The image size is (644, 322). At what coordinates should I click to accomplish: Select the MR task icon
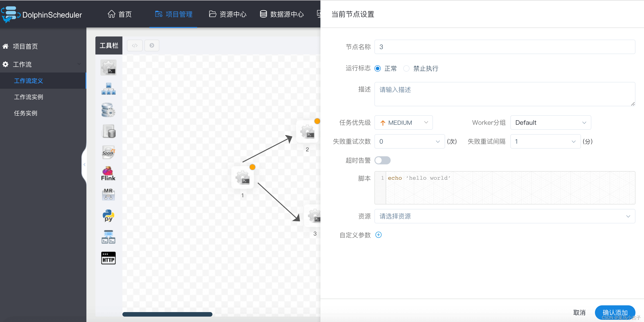tap(108, 194)
